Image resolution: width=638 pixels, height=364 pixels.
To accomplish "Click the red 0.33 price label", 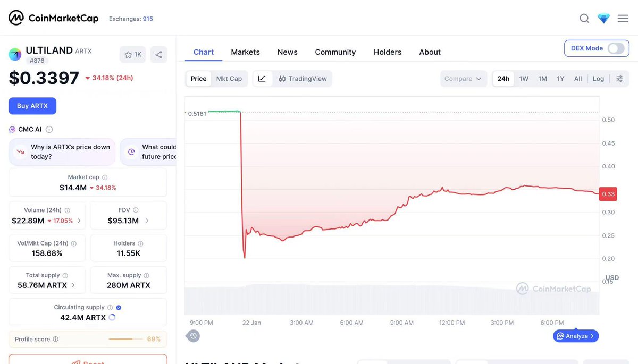I will point(608,194).
